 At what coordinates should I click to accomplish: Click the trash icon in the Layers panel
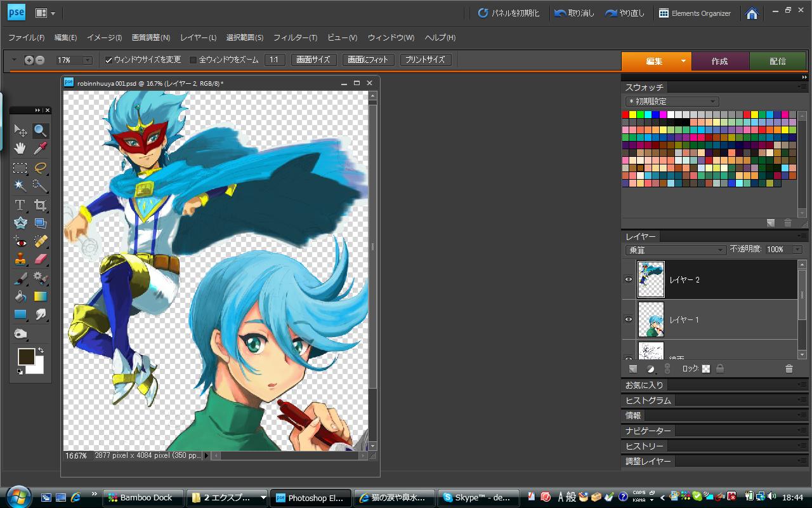pos(789,369)
